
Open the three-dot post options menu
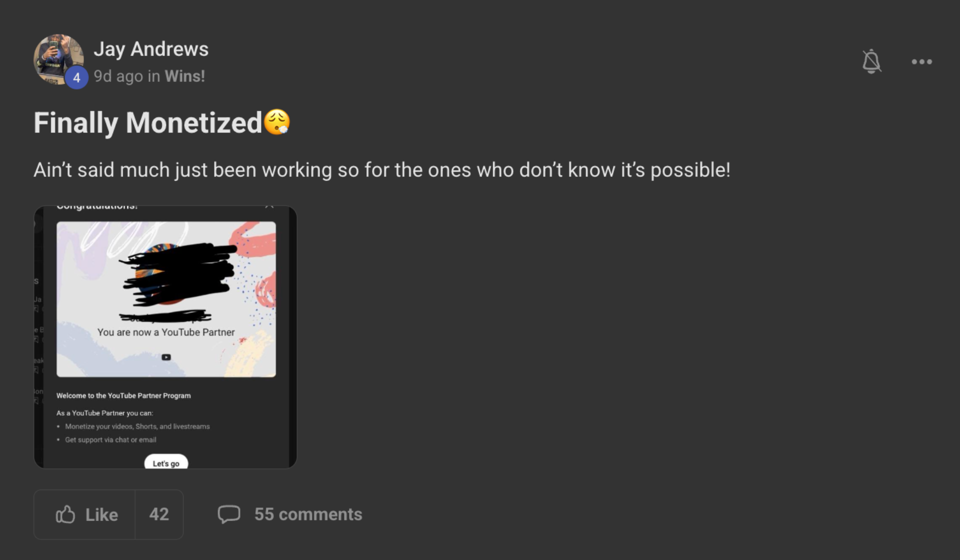tap(921, 61)
